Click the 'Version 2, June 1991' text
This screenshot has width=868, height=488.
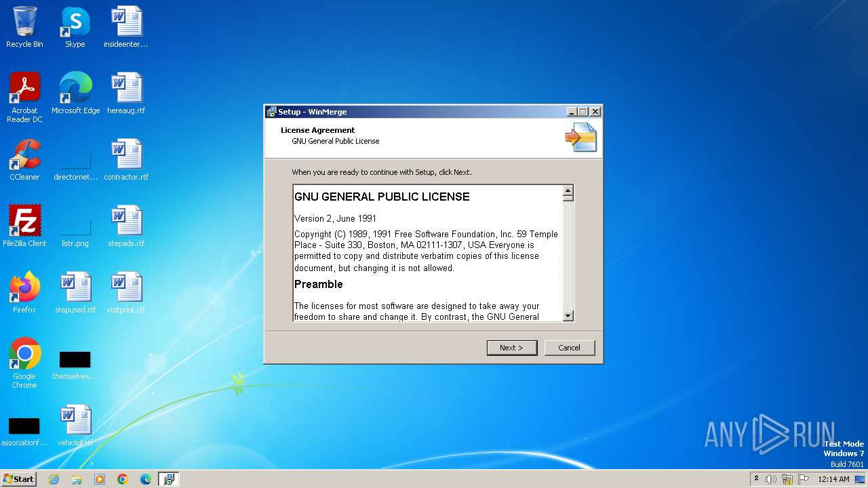click(335, 218)
